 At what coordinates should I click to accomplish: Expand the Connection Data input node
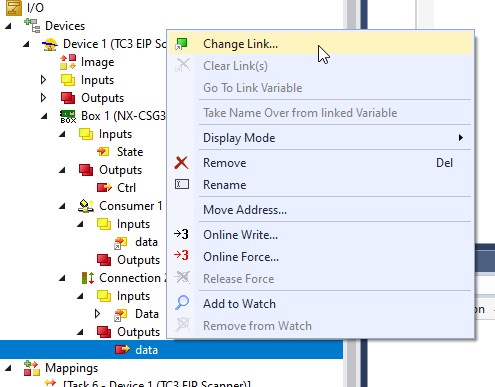[97, 314]
